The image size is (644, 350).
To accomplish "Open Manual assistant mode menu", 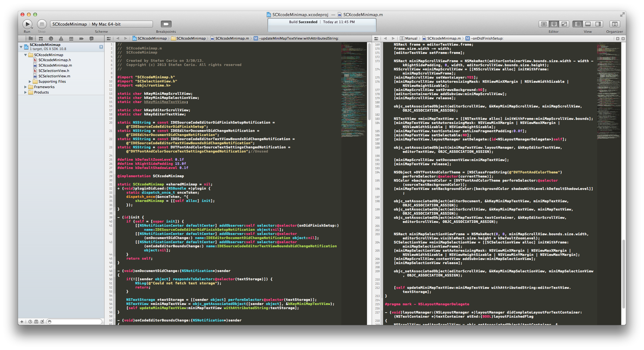I will tap(409, 38).
